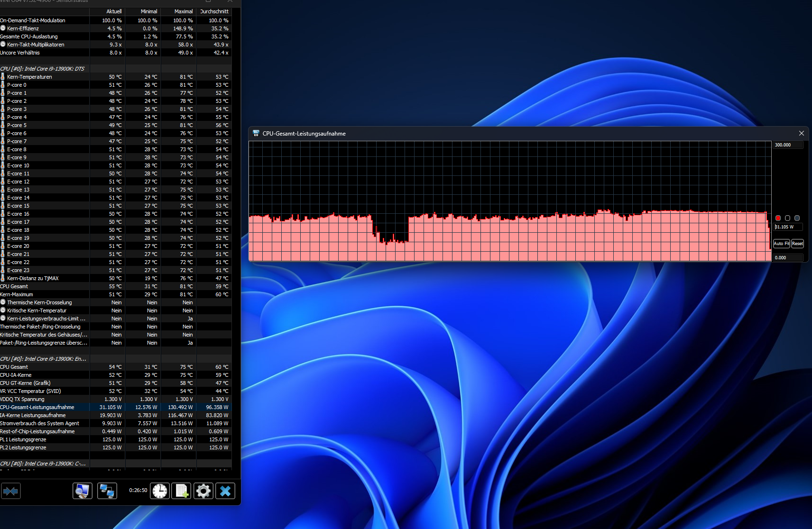Viewport: 812px width, 529px height.
Task: Select the 'VDDQ TX Spannung' row label
Action: tap(22, 399)
